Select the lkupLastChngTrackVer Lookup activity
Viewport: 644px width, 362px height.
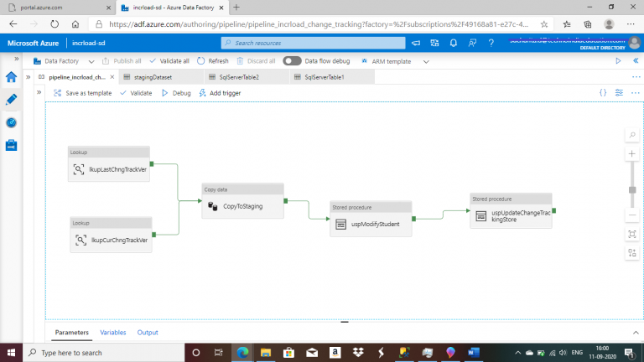[x=109, y=163]
